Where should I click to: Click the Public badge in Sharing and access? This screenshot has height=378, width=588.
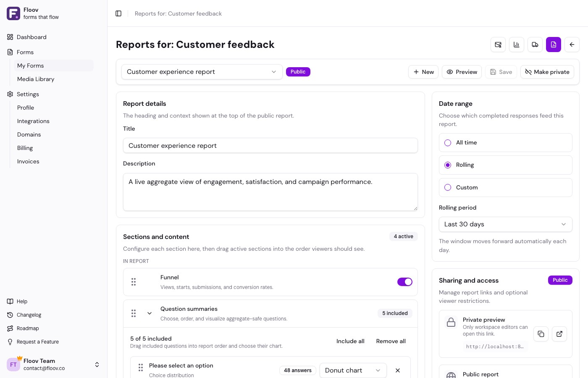click(x=560, y=280)
